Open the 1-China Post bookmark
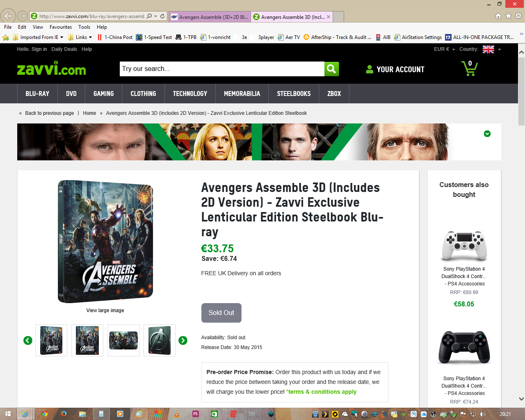Screen dimensions: 525x420 click(114, 37)
